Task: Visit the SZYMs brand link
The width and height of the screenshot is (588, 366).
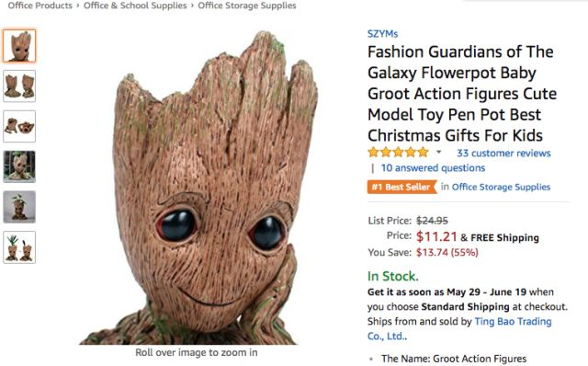Action: pos(382,34)
